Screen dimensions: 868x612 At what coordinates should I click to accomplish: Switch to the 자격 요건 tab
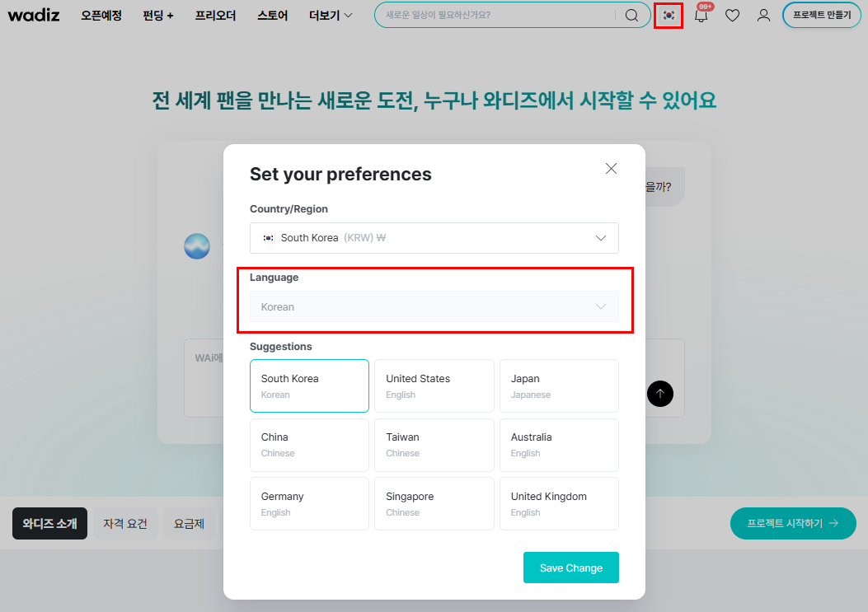click(125, 523)
